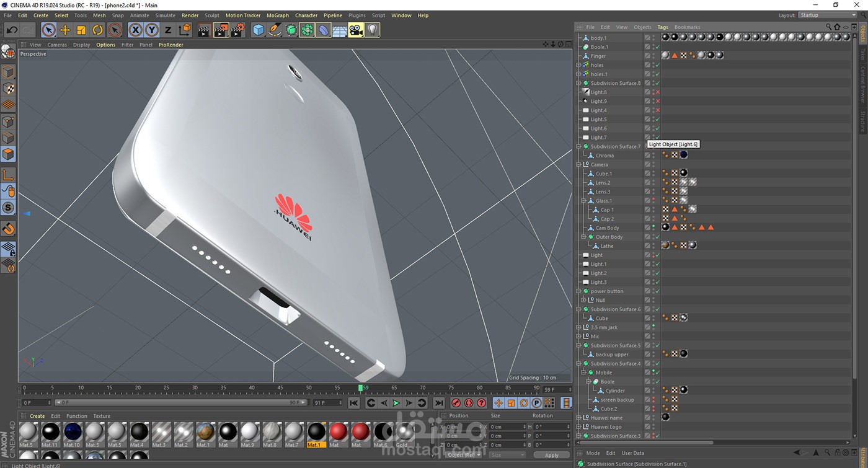Click the Record Active Objects button
The height and width of the screenshot is (468, 868).
pyautogui.click(x=456, y=403)
